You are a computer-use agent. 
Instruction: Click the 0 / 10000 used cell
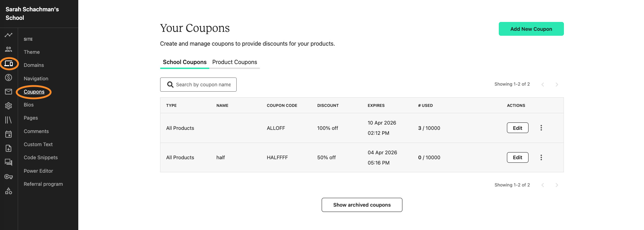pyautogui.click(x=429, y=157)
